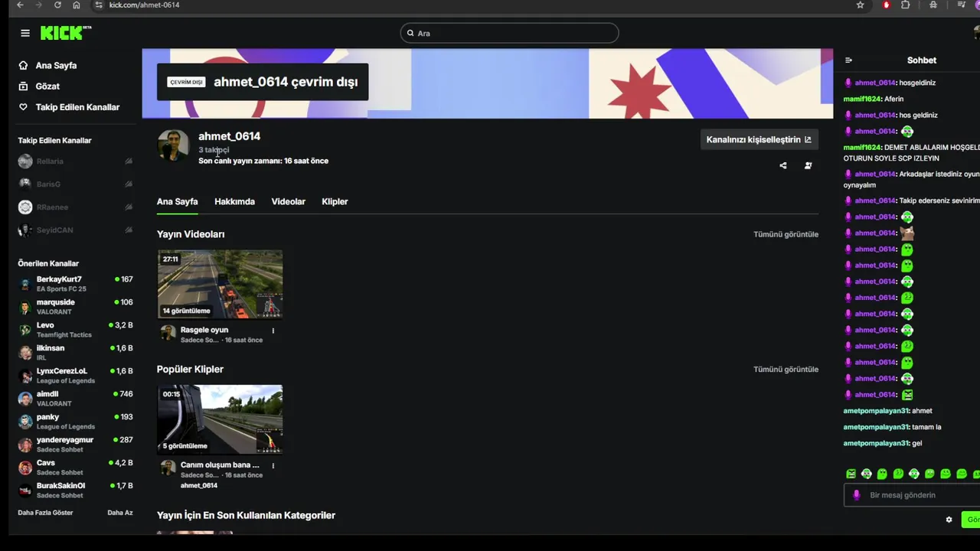Click Tümünü görüntüle for Yayın Videoları

coord(786,234)
